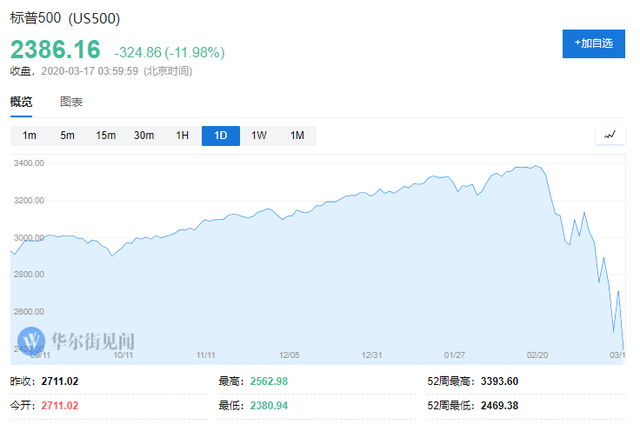Click the 11/11 date axis label
The height and width of the screenshot is (431, 640).
[x=206, y=355]
